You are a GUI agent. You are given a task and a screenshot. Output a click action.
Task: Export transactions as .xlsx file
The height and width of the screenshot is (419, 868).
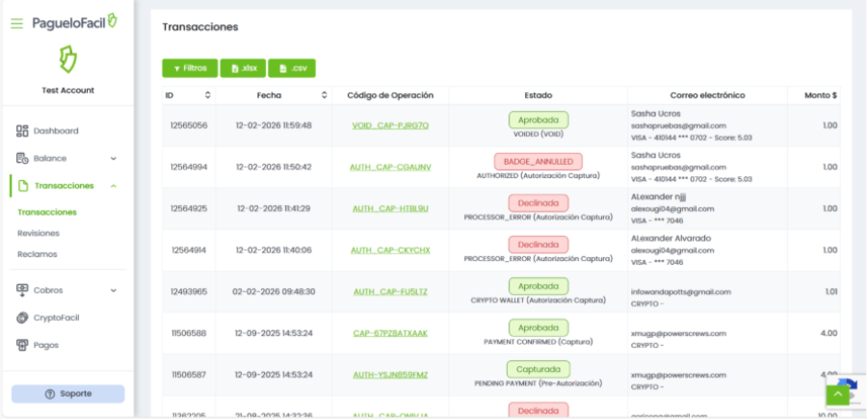tap(243, 68)
